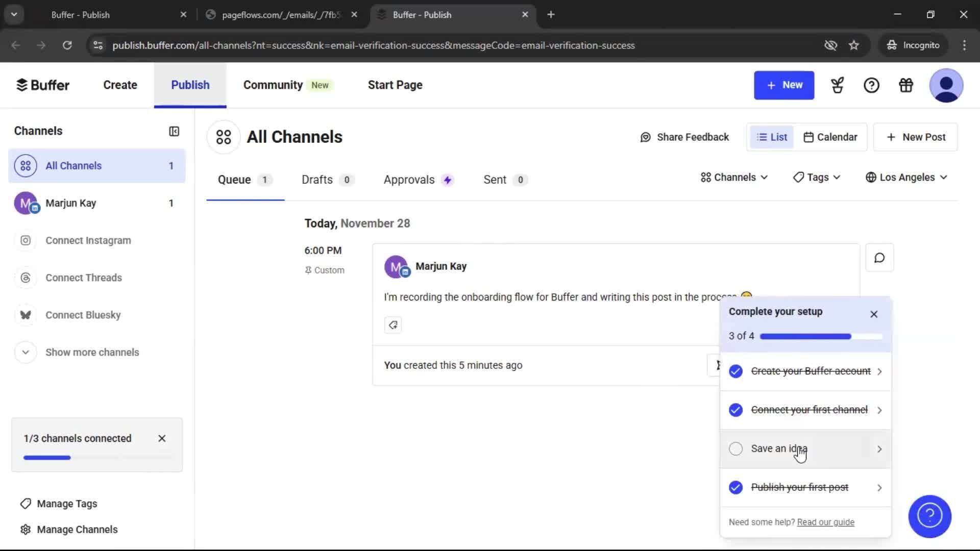Open your profile avatar menu

tap(946, 85)
